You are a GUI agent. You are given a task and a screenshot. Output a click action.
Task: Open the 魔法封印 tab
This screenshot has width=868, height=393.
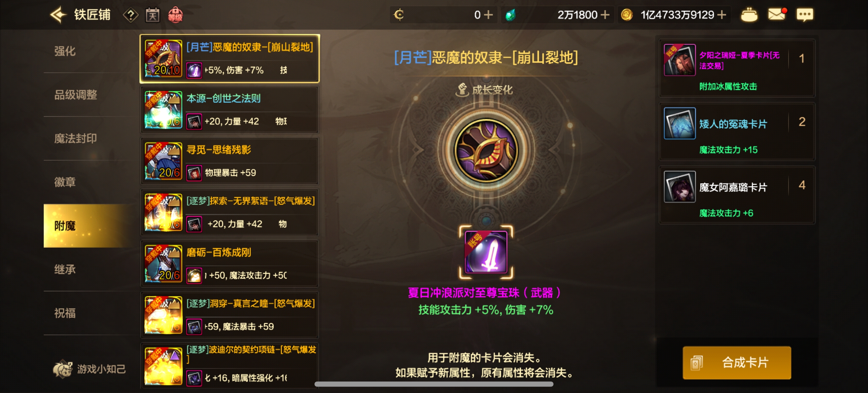76,138
